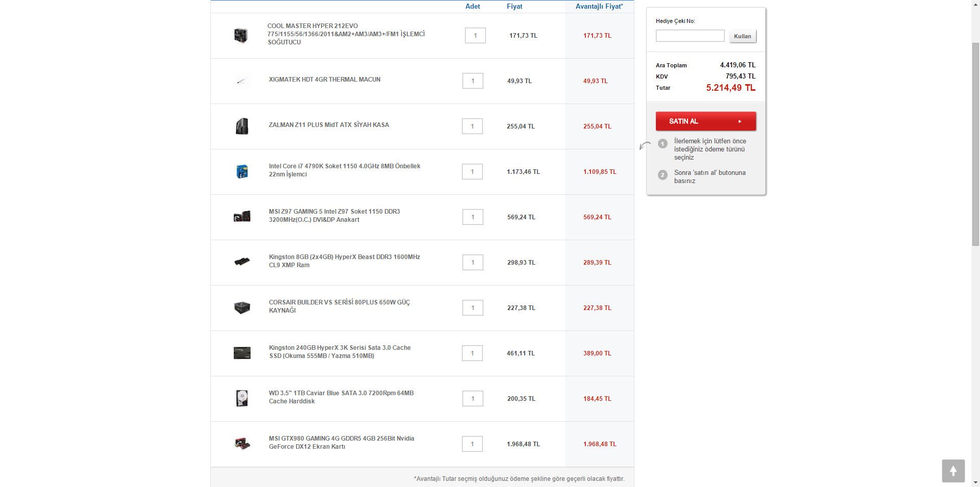Click the Intel Core i7 4790K thumbnail
The height and width of the screenshot is (487, 980).
[242, 171]
